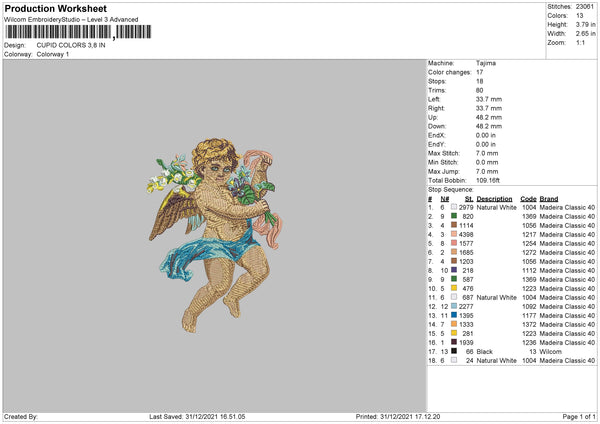Select the Down label
This screenshot has width=600, height=424.
[x=437, y=126]
